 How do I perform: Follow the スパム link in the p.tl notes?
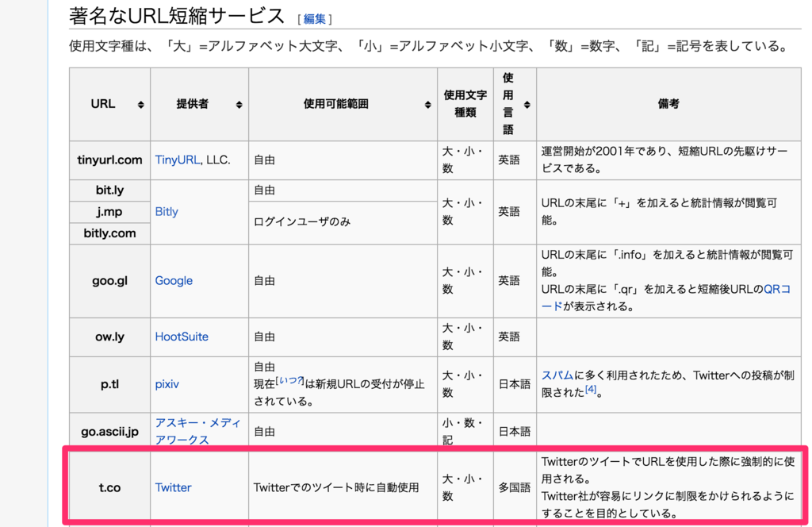(x=557, y=375)
